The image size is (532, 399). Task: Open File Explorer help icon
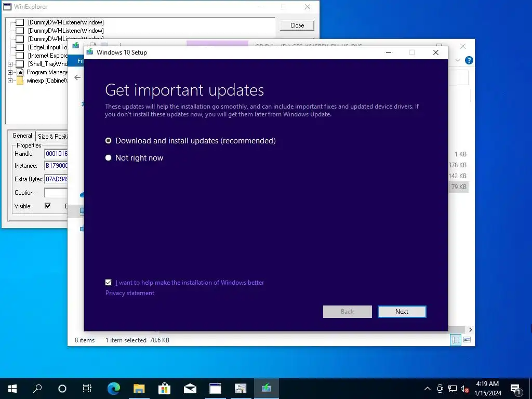(x=469, y=60)
